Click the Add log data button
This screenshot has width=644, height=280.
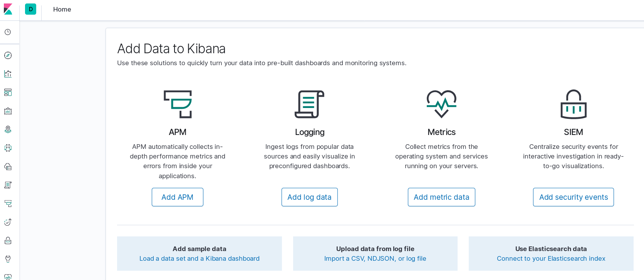pos(310,197)
